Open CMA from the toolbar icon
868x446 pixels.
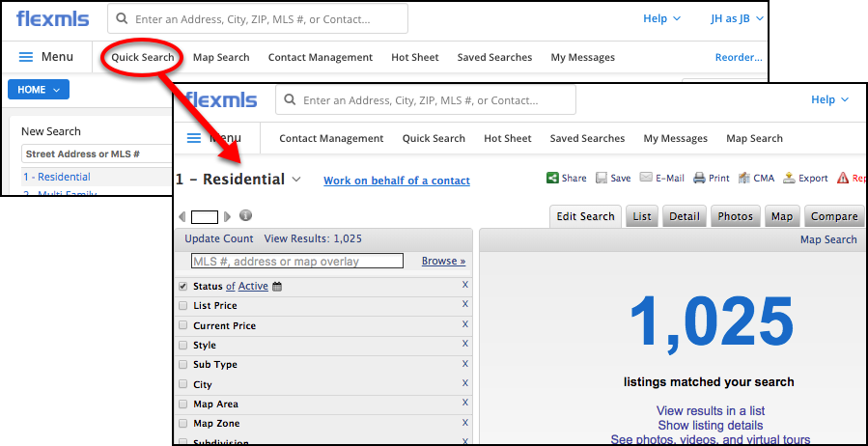(744, 179)
